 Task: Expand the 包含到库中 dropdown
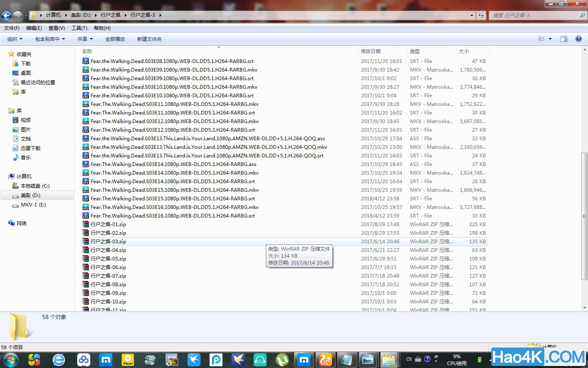tap(50, 39)
